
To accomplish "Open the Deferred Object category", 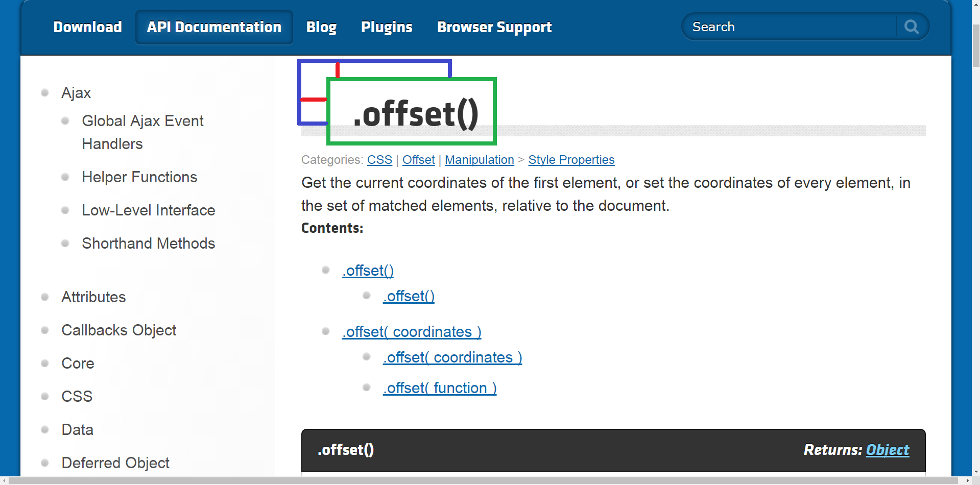I will (115, 463).
